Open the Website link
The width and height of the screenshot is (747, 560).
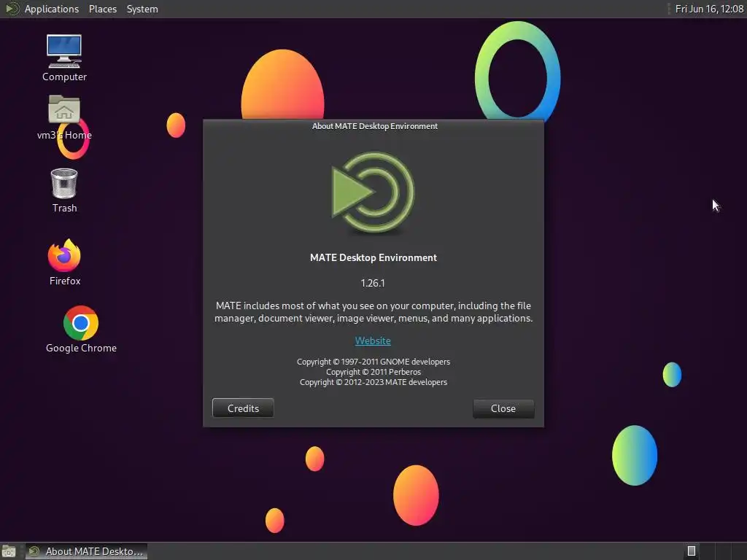click(x=373, y=341)
